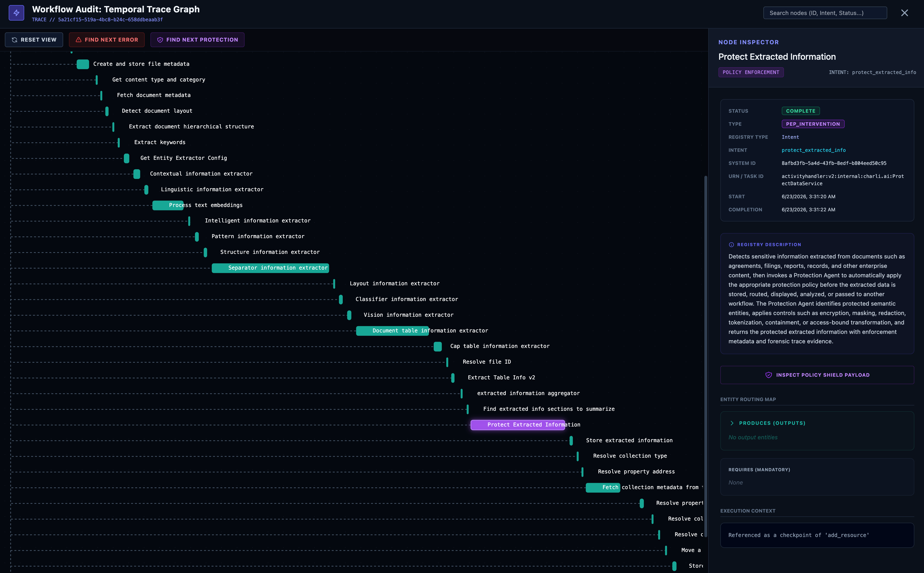Viewport: 924px width, 573px height.
Task: Click the COMPLETE status badge
Action: pos(801,111)
